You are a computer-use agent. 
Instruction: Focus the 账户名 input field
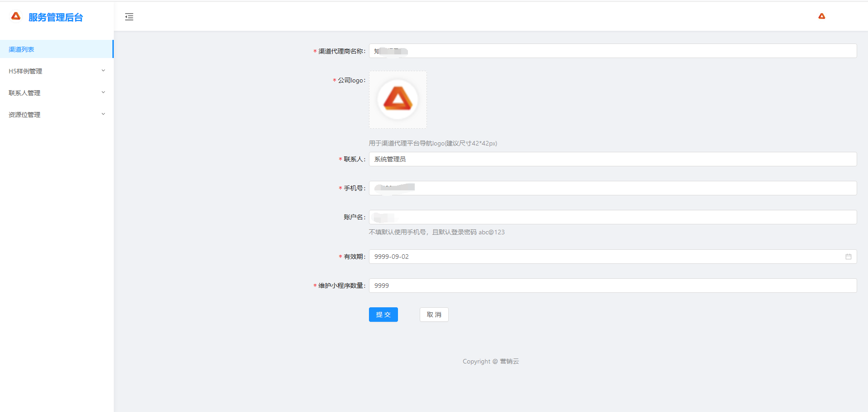613,217
